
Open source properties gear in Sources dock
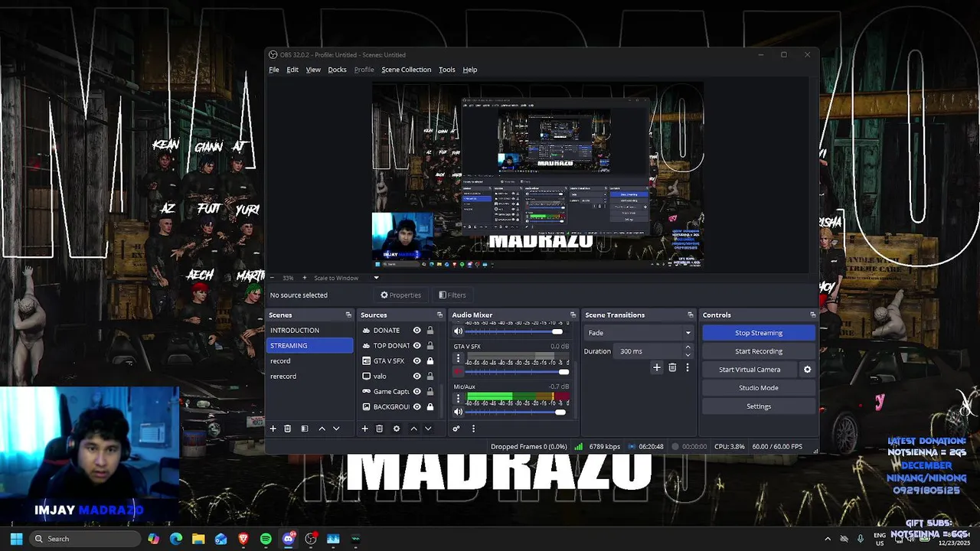397,429
